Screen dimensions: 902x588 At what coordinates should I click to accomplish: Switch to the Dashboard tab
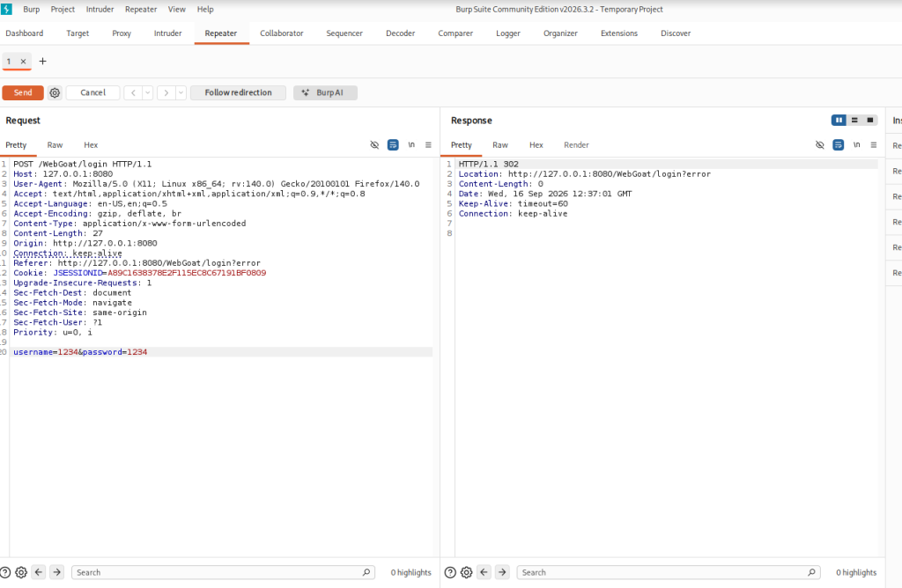pos(24,33)
